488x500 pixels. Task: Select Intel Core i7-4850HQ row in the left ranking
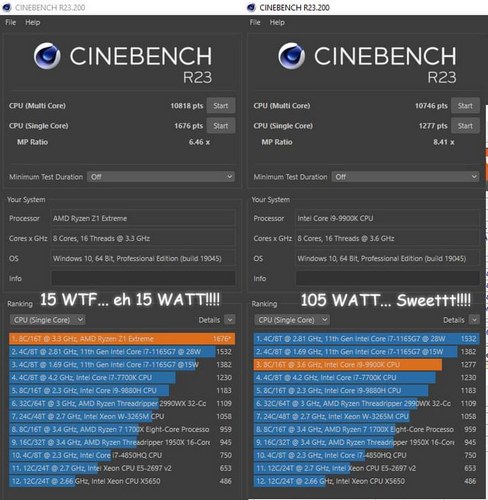click(x=122, y=455)
